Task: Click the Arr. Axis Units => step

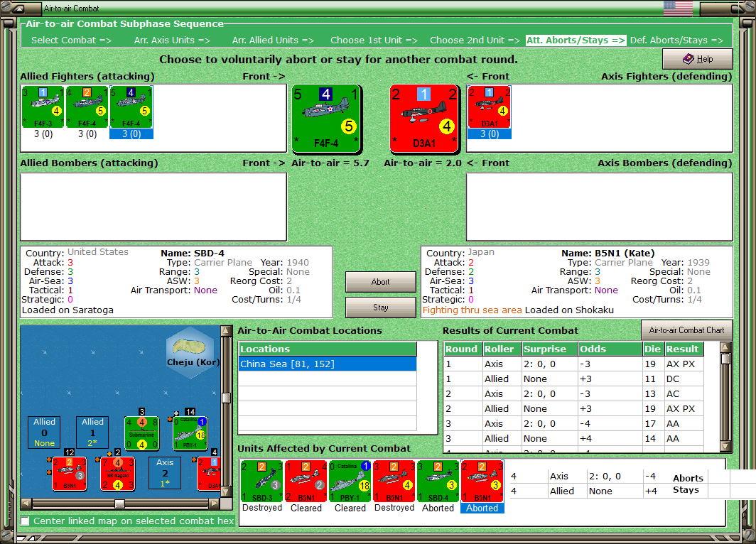Action: [172, 40]
